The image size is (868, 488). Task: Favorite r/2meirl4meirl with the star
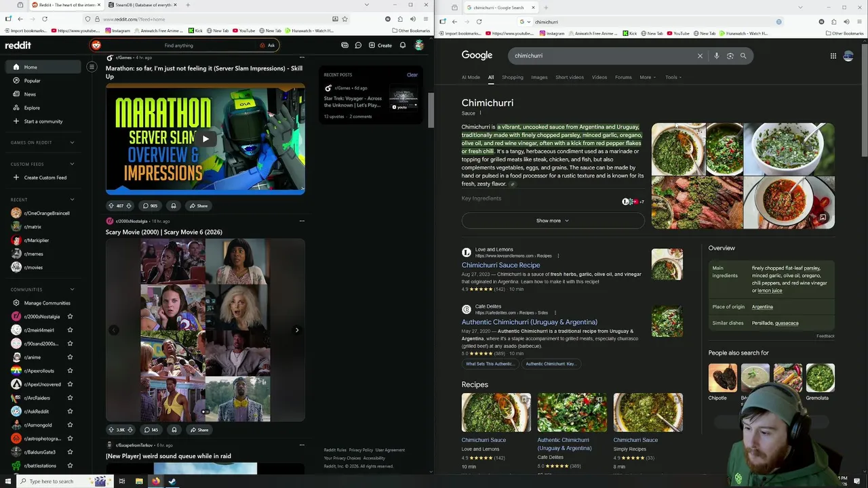[70, 330]
